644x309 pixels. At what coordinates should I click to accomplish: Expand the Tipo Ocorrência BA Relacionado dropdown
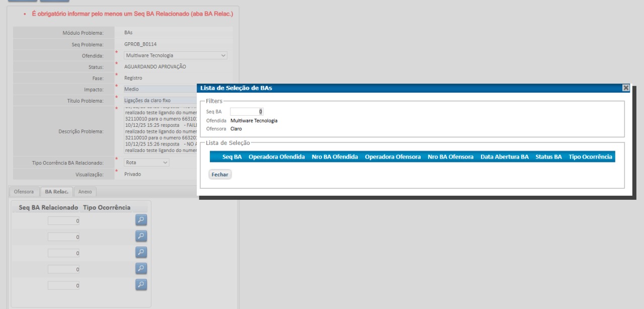click(146, 163)
